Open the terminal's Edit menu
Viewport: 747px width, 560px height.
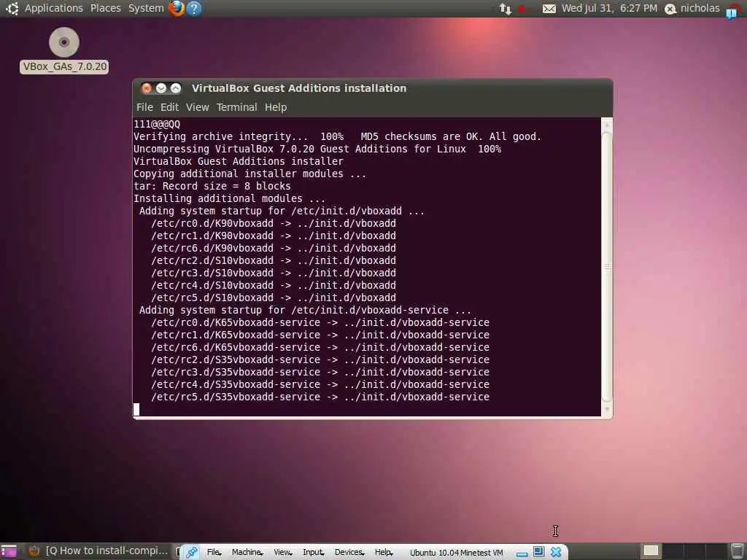(169, 107)
